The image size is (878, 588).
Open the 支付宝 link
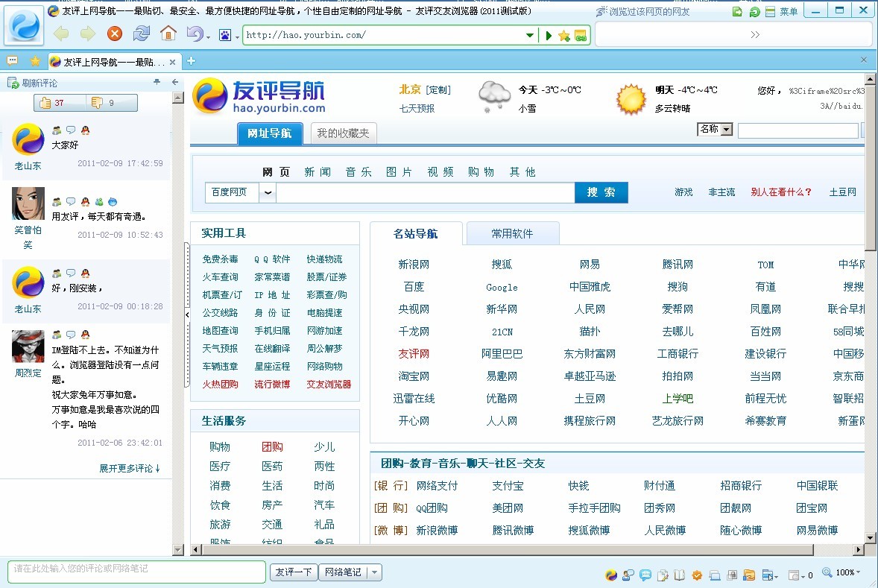tap(508, 485)
